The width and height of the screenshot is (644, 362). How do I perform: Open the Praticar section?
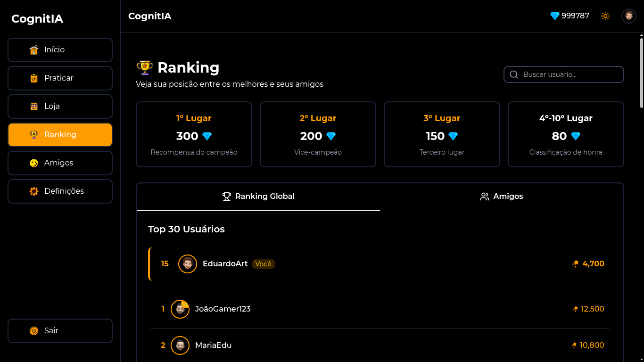60,78
